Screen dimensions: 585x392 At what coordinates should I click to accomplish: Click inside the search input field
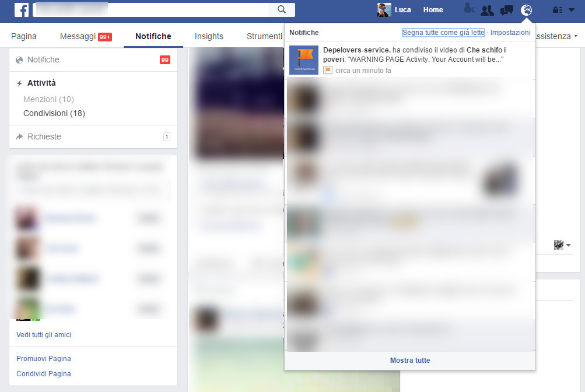pyautogui.click(x=146, y=9)
